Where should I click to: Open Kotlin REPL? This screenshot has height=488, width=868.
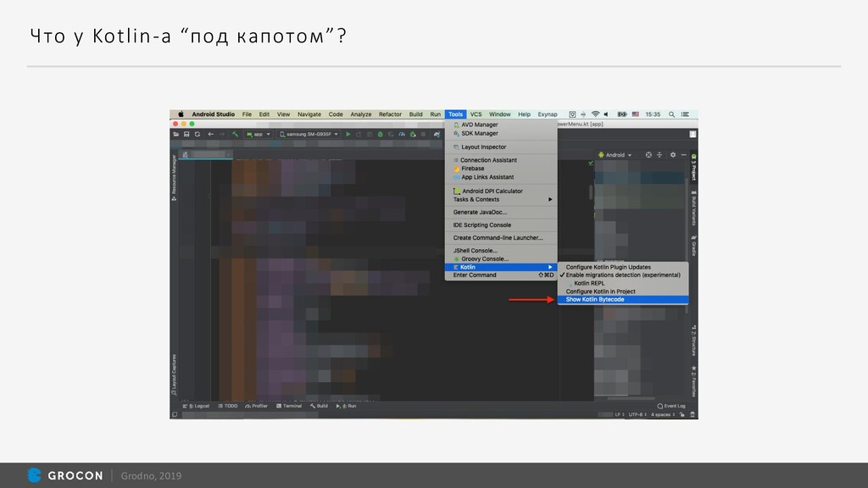coord(623,283)
